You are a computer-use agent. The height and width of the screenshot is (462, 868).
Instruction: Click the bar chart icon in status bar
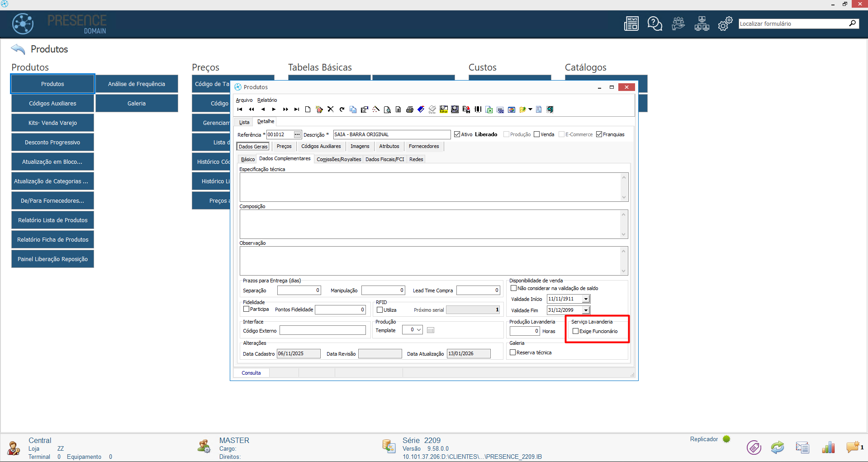point(828,448)
